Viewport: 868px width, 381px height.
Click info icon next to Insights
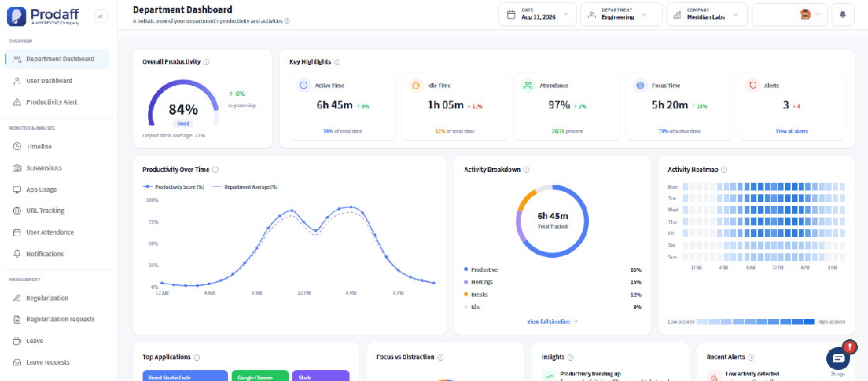click(x=570, y=357)
